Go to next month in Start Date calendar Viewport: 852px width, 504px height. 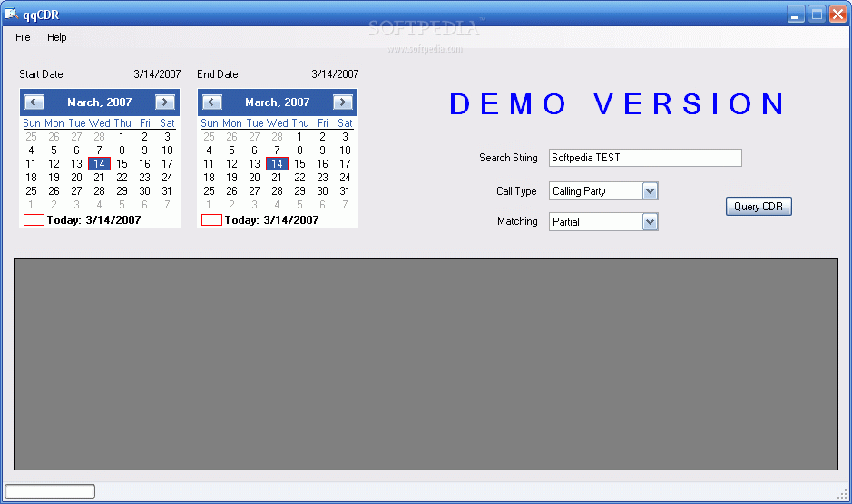(x=164, y=102)
